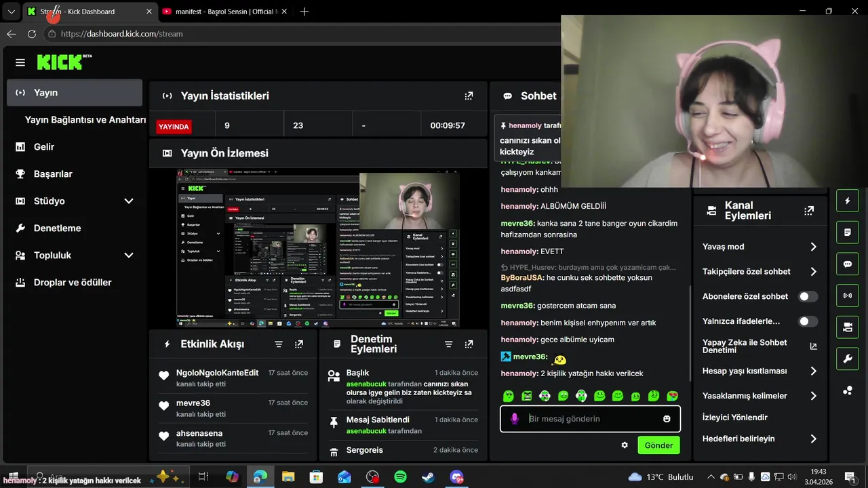Screen dimensions: 868x488
Task: Open the notification center icon in the taskbar
Action: click(850, 477)
